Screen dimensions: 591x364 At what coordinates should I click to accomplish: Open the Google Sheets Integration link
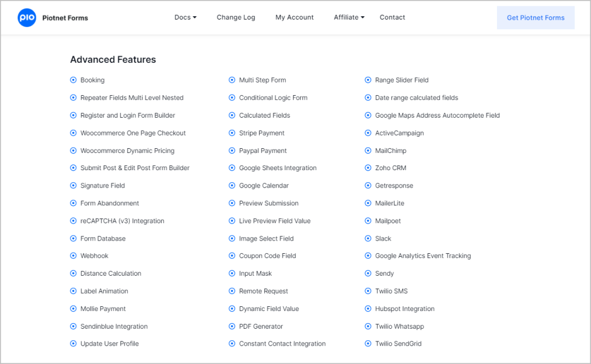click(278, 168)
